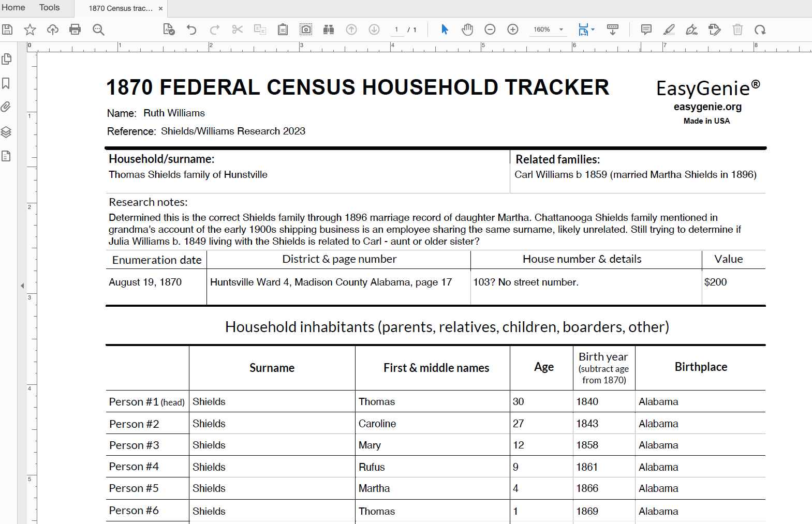Select the Highlight text tool
This screenshot has width=812, height=524.
[669, 29]
